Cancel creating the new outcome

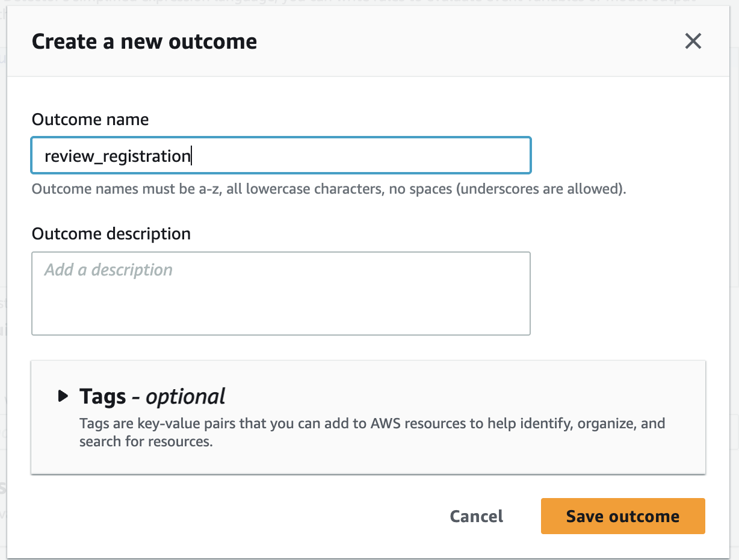pyautogui.click(x=477, y=516)
